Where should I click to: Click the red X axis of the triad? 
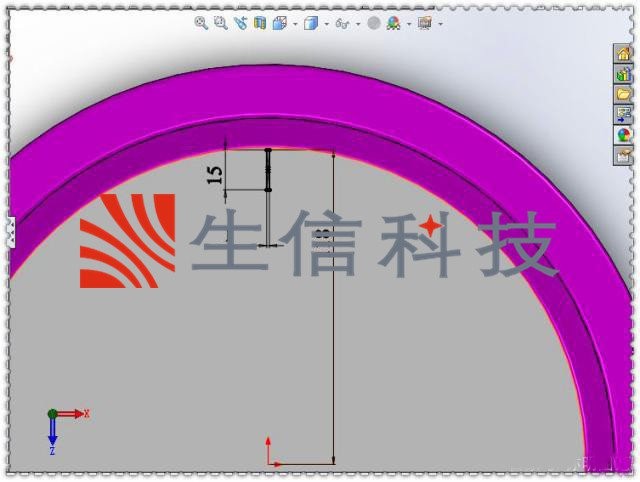(x=70, y=414)
